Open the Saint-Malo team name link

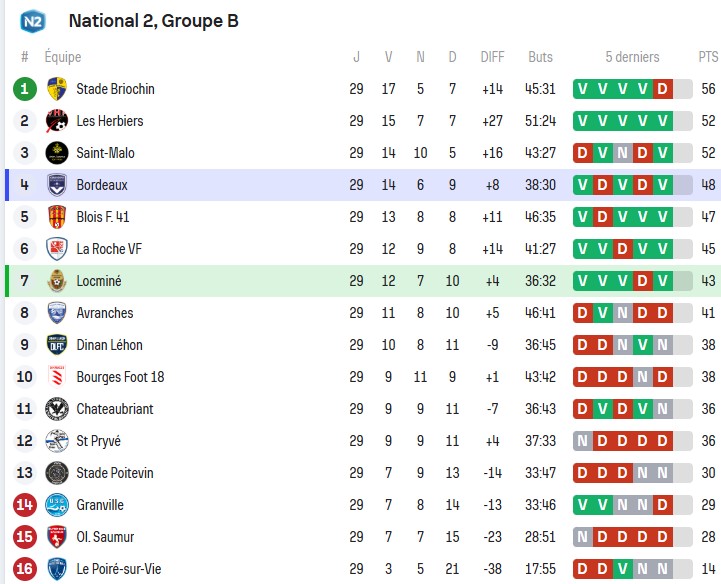click(105, 153)
